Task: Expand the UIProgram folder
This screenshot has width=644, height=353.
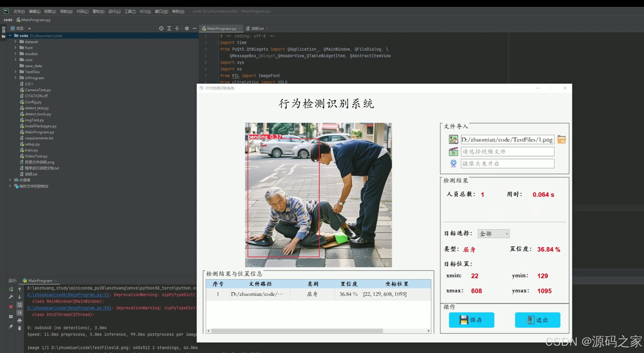Action: coord(15,78)
